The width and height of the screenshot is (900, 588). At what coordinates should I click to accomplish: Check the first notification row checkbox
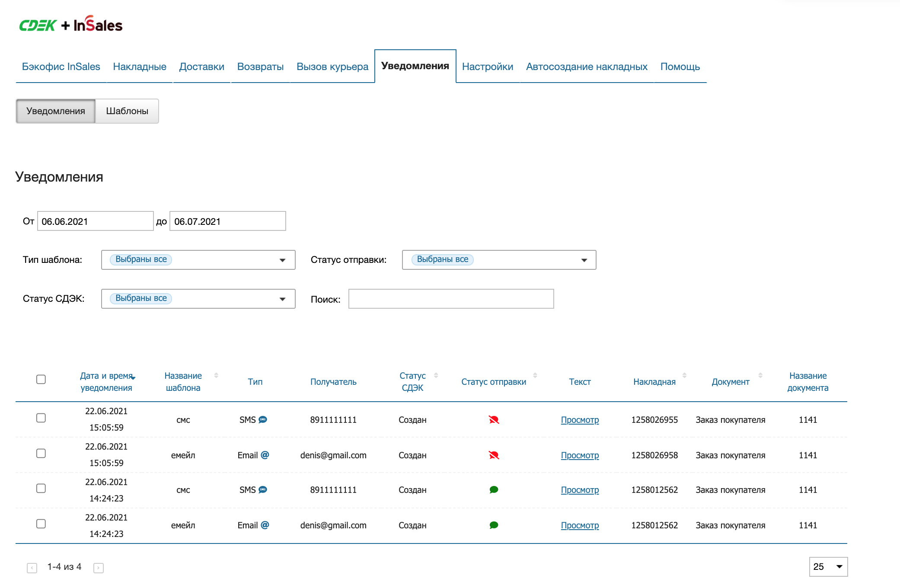tap(41, 418)
